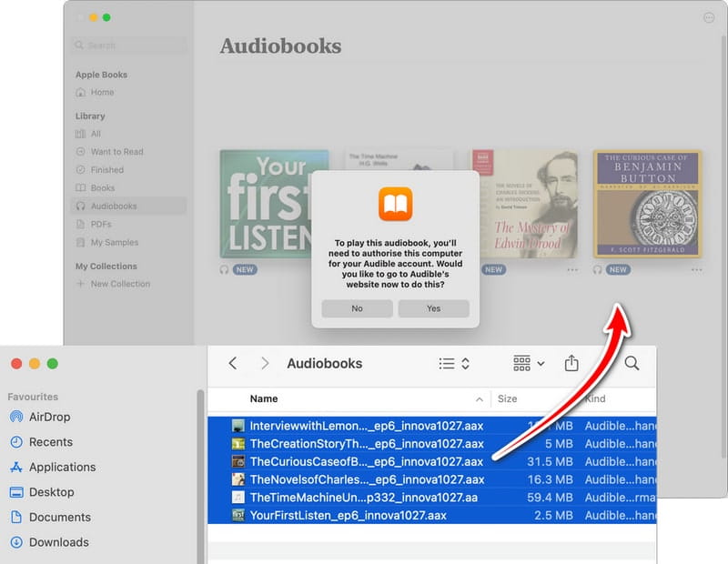Open Applications in the Finder sidebar
This screenshot has height=564, width=728.
(x=62, y=467)
